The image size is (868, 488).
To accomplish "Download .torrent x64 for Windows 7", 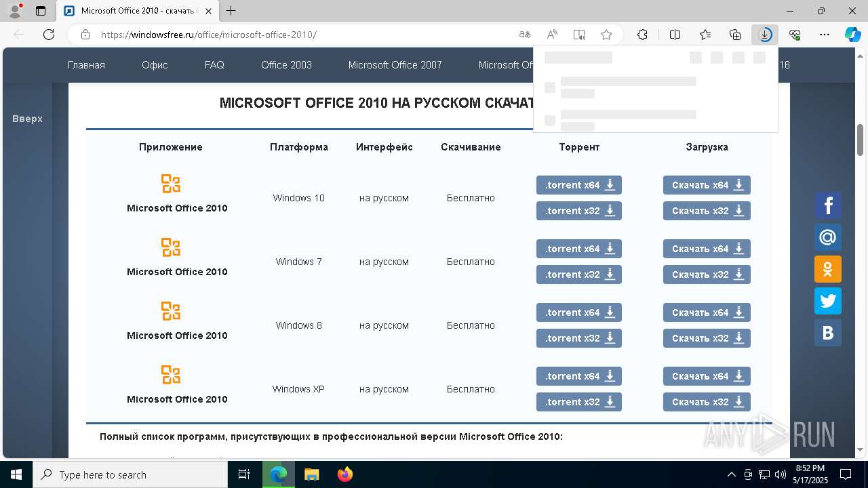I will (x=579, y=249).
